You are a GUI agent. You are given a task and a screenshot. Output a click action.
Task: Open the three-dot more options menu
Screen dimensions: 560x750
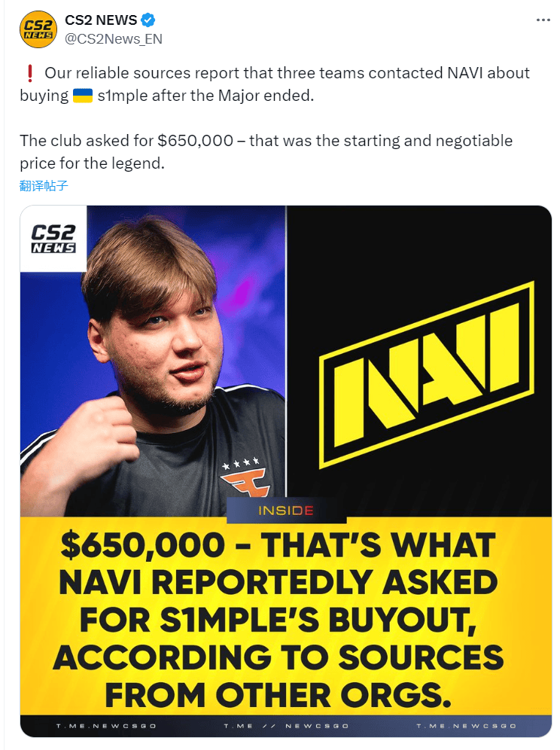(x=543, y=20)
